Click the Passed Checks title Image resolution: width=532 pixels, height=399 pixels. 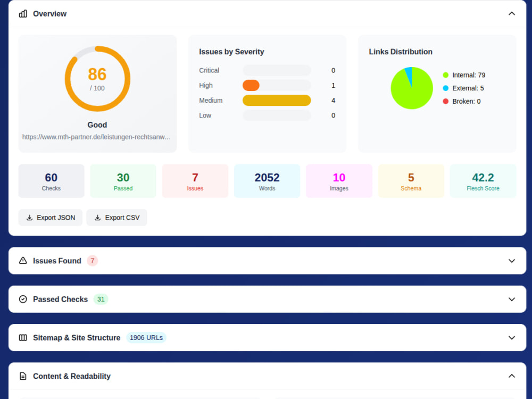(61, 299)
